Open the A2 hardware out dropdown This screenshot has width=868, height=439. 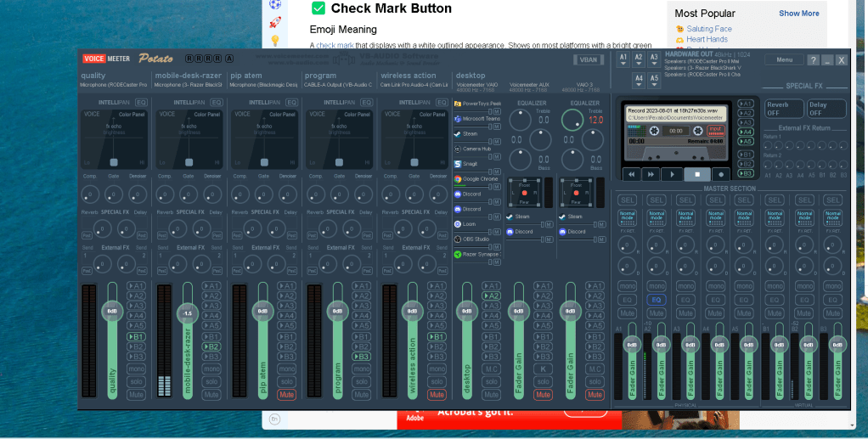(x=639, y=59)
